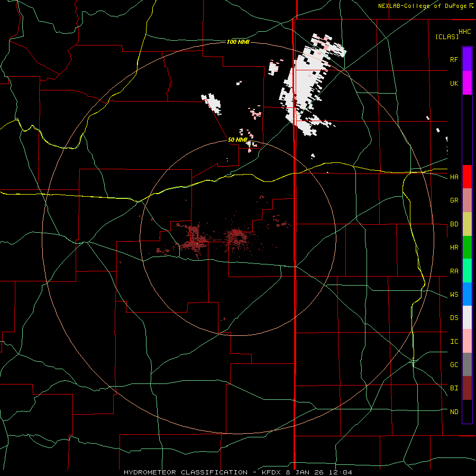Click the BI brown legend swatch

pos(467,388)
